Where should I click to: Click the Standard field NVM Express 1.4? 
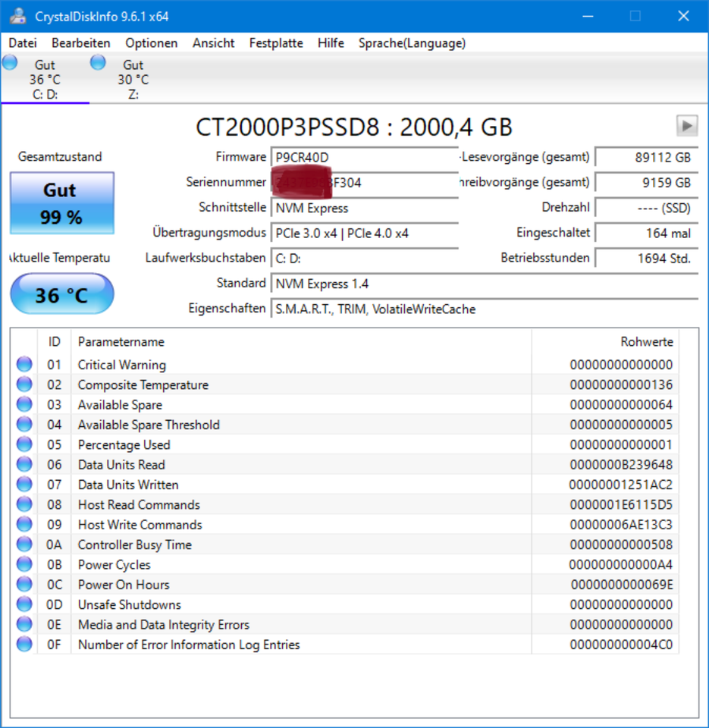pos(485,284)
